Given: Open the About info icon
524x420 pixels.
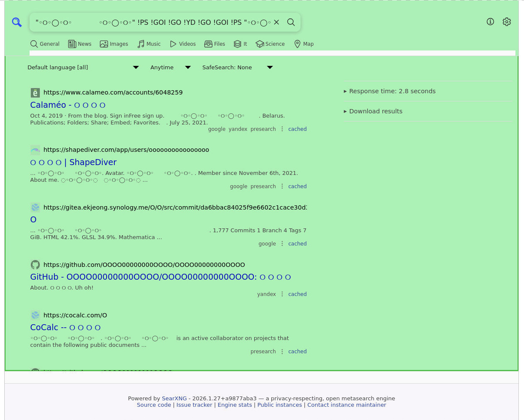Looking at the screenshot, I should point(490,22).
